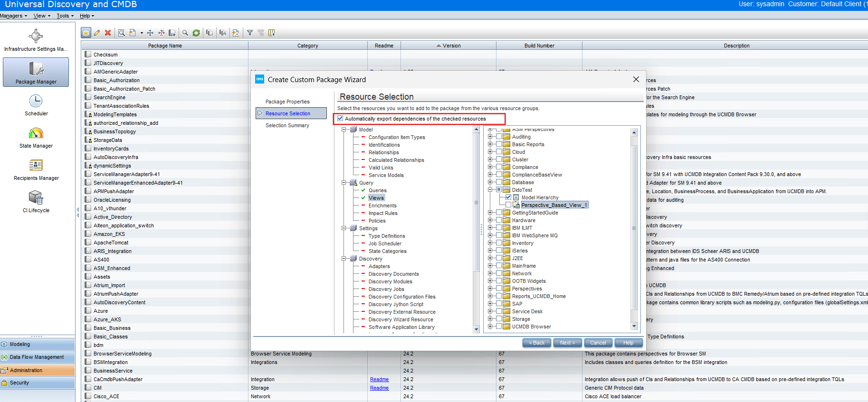Image resolution: width=868 pixels, height=402 pixels.
Task: Collapse the Query tree node
Action: point(344,183)
